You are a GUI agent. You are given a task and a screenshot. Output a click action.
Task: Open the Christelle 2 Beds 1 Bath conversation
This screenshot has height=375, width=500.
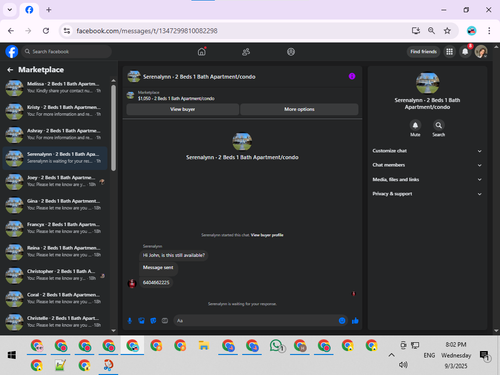click(55, 322)
